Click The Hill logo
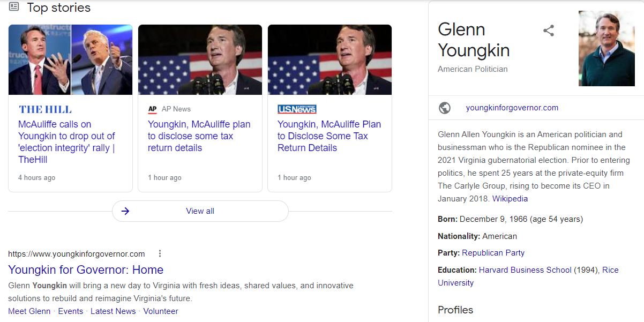This screenshot has height=322, width=644. (45, 109)
